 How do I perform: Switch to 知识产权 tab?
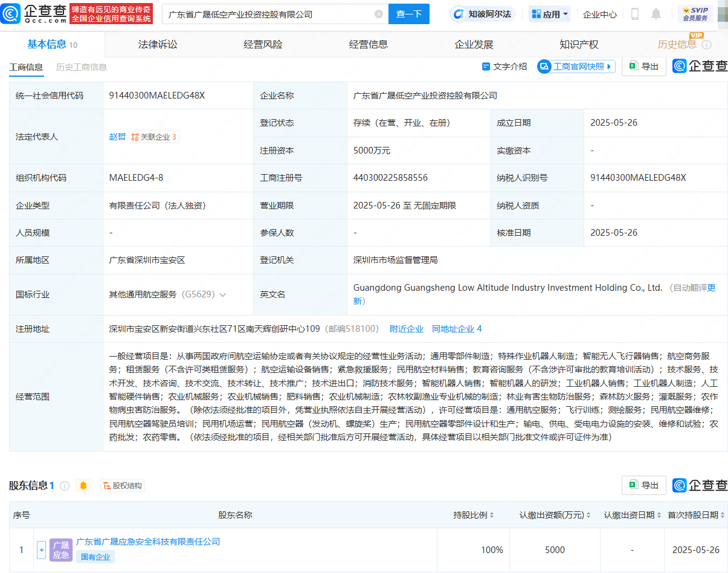click(x=579, y=44)
